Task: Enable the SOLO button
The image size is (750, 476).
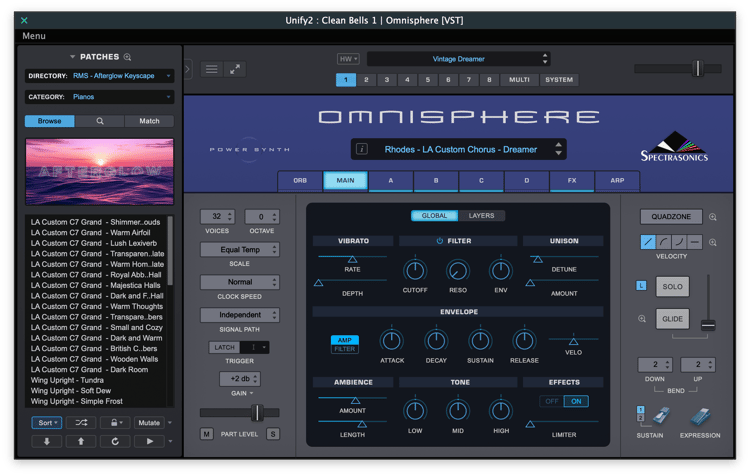Action: tap(672, 287)
